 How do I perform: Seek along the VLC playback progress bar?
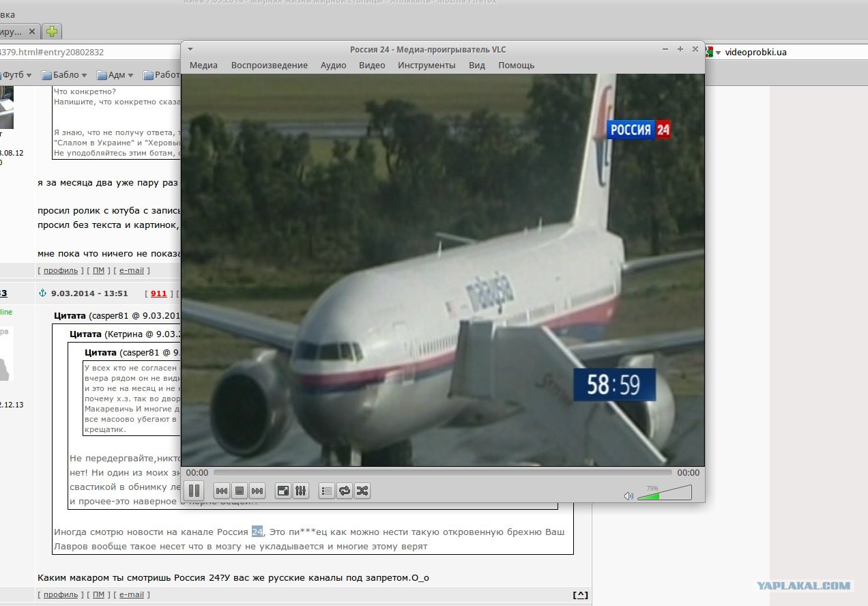coord(442,472)
